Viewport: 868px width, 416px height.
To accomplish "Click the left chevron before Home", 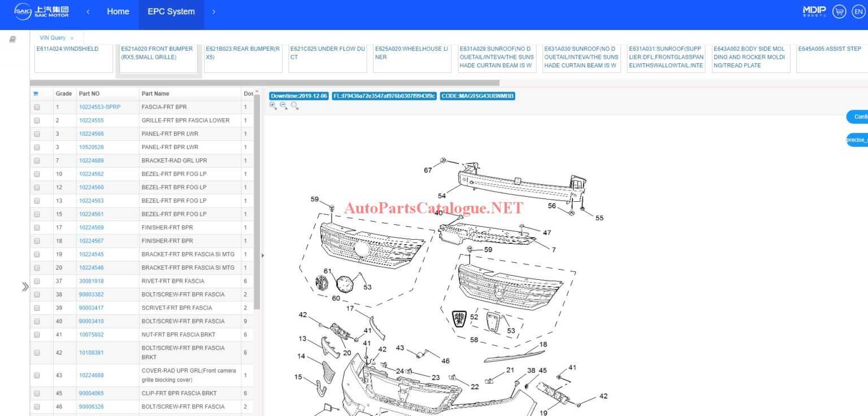I will pyautogui.click(x=88, y=12).
